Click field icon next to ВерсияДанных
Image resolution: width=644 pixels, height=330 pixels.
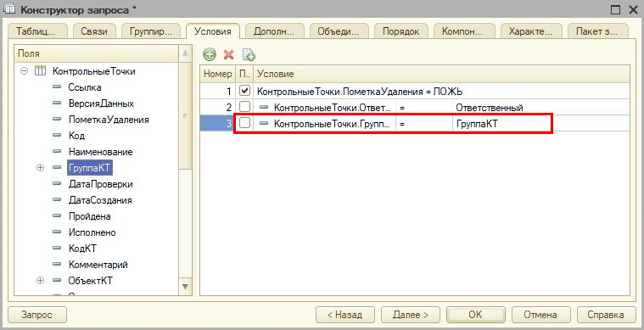pyautogui.click(x=57, y=103)
